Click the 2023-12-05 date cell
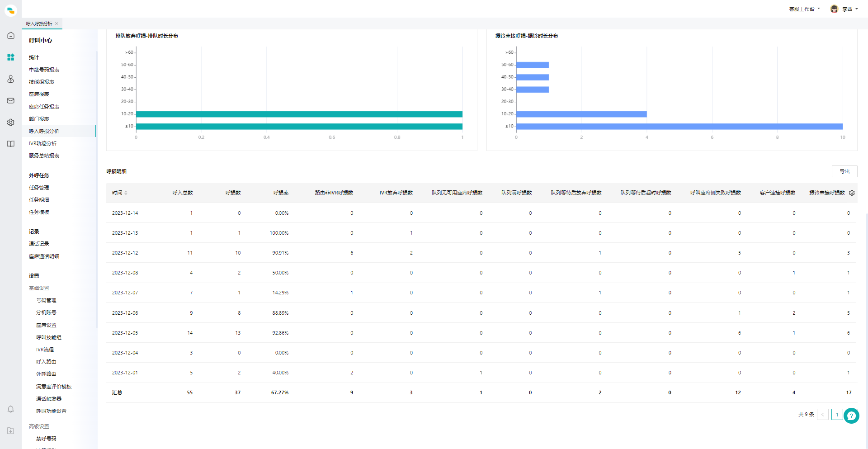This screenshot has width=868, height=449. (125, 333)
